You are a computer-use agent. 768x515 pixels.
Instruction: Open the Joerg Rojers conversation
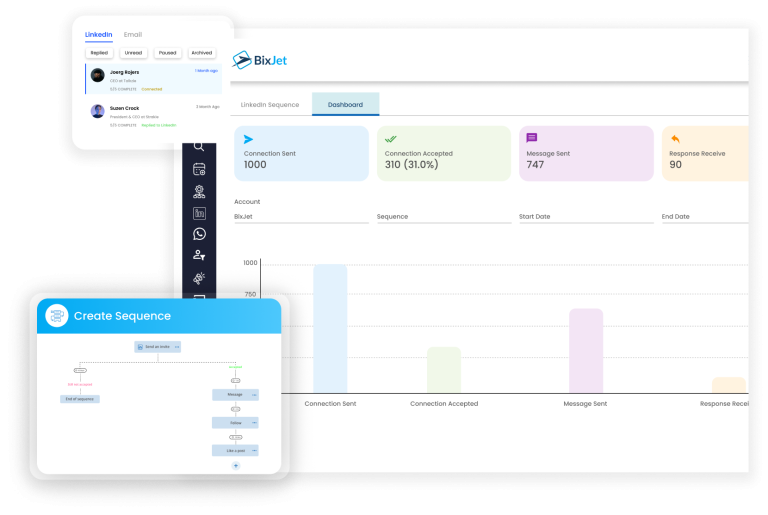(x=153, y=79)
